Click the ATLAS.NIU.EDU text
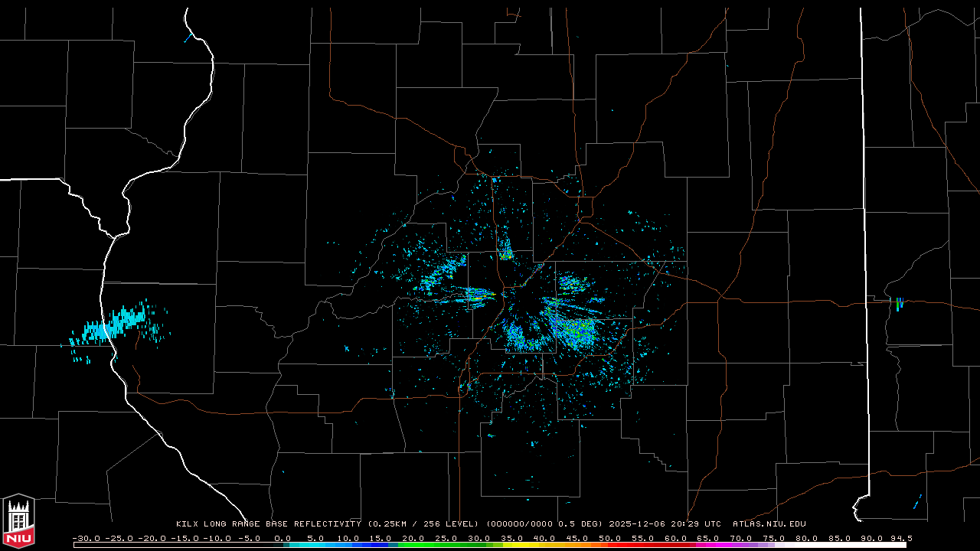The width and height of the screenshot is (980, 551). pyautogui.click(x=769, y=524)
